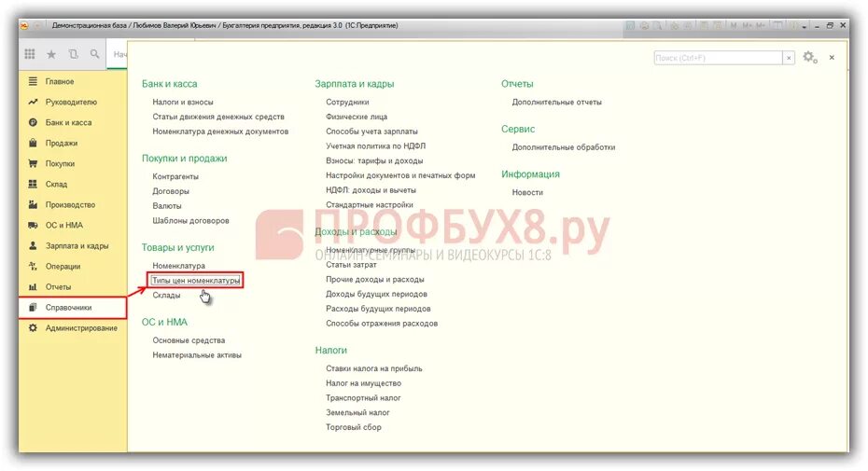
Task: Open Валюты
Action: pos(167,206)
